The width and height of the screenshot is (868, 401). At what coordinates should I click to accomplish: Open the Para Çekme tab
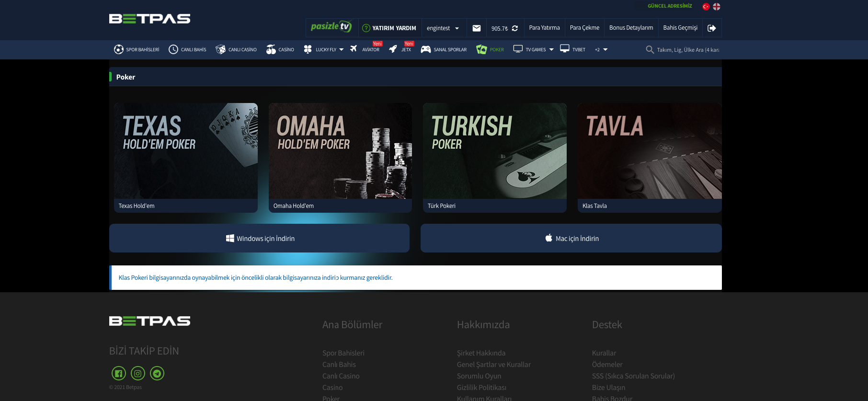click(584, 28)
